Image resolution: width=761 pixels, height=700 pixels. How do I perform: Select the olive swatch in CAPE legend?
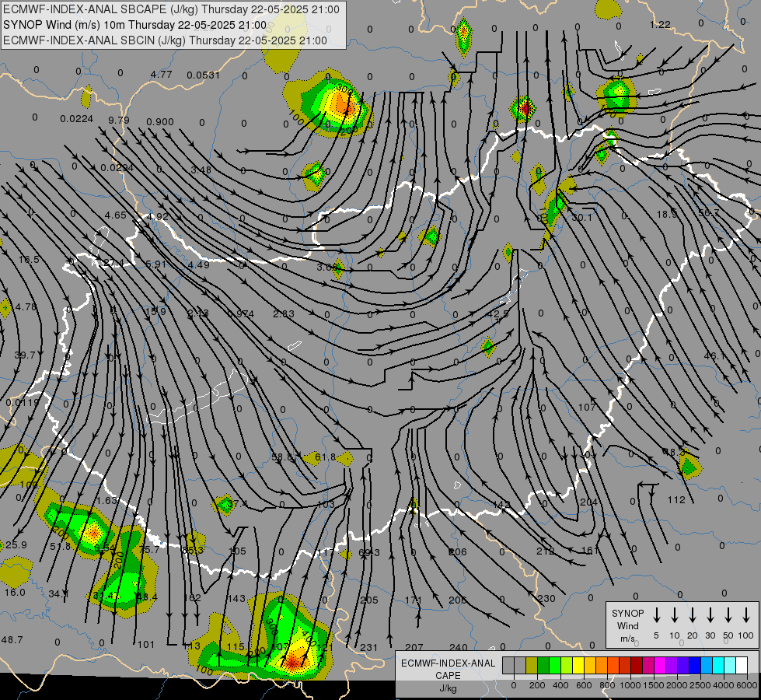pyautogui.click(x=532, y=666)
